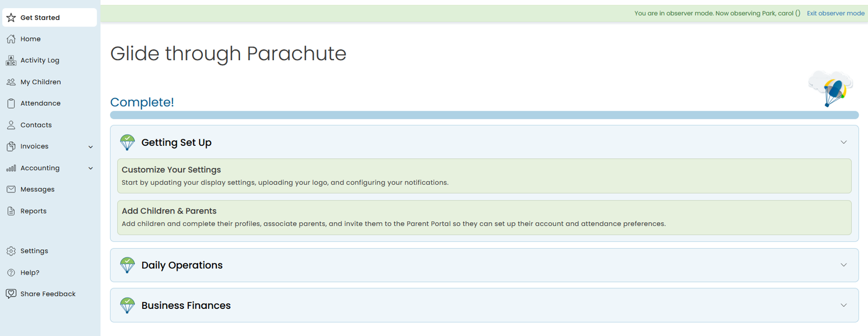Click the Messages envelope icon

point(11,190)
